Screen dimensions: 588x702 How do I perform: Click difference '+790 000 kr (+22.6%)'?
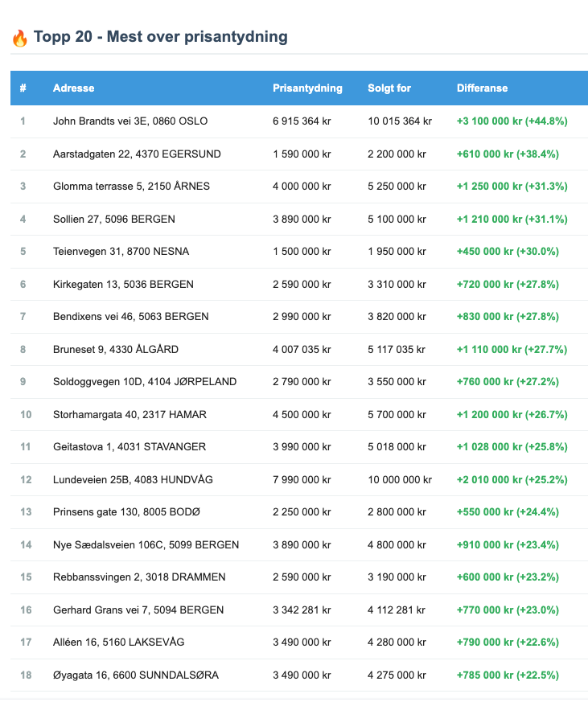click(508, 642)
